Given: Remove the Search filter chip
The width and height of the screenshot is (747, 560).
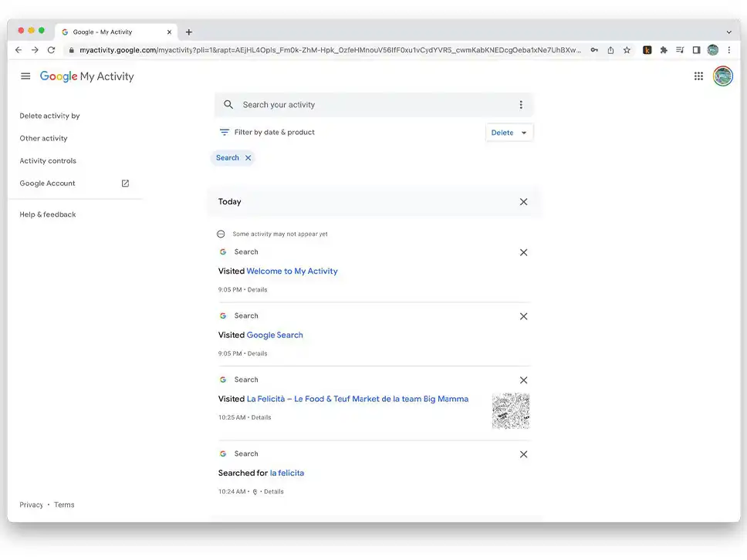Looking at the screenshot, I should tap(248, 158).
